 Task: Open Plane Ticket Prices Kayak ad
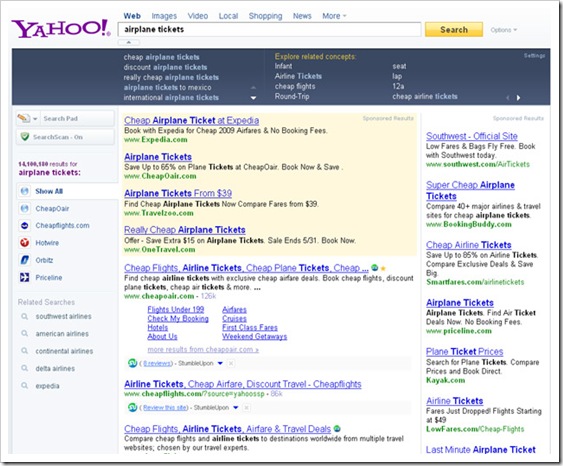tap(464, 351)
